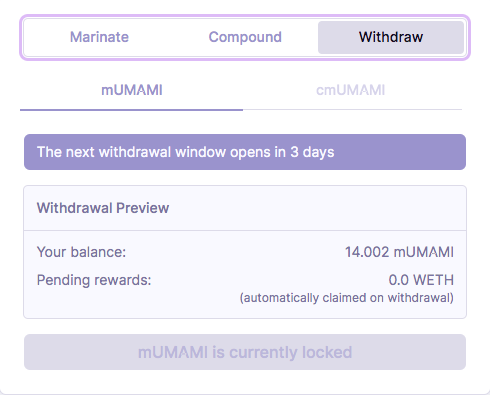This screenshot has height=395, width=490.
Task: Click empty gap between Marinate and Compound
Action: coord(168,37)
